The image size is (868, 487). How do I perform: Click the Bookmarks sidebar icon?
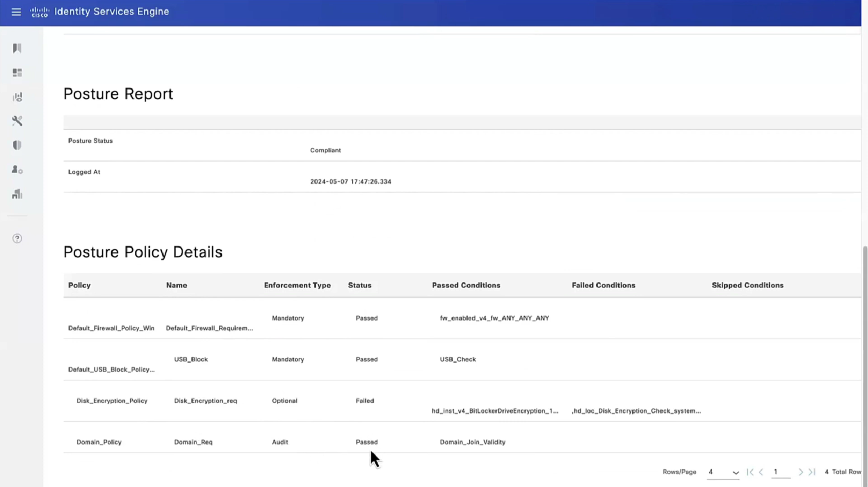[x=17, y=48]
